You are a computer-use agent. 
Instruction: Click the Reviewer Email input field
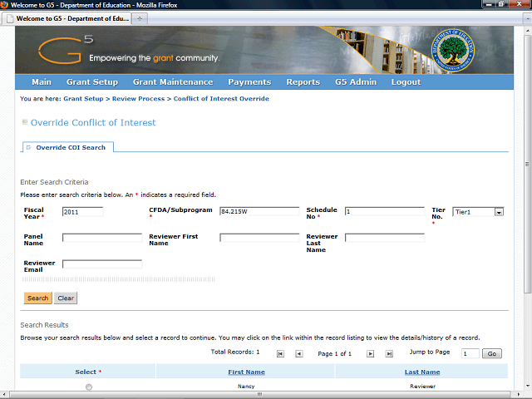click(102, 264)
